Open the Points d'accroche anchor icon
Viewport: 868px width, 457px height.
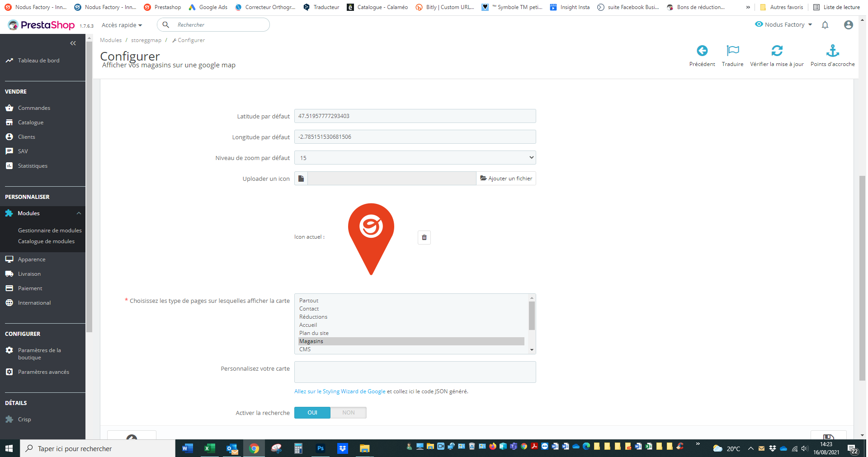click(x=832, y=51)
